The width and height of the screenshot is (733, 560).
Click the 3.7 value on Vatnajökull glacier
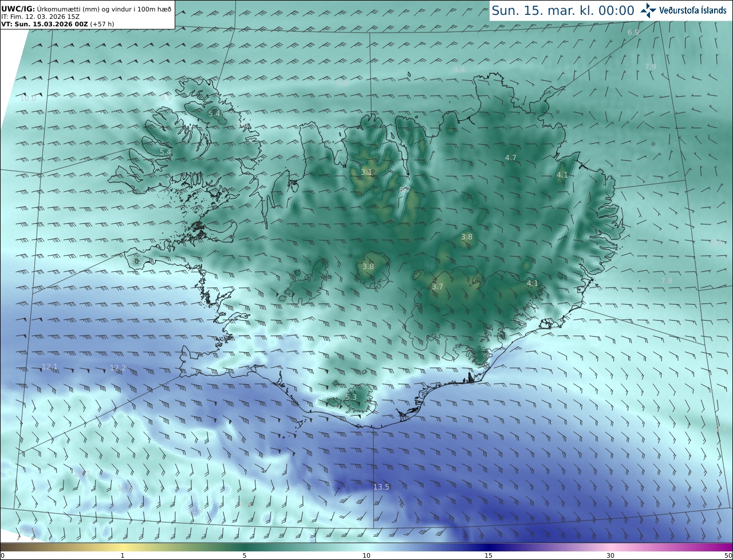[x=438, y=287]
